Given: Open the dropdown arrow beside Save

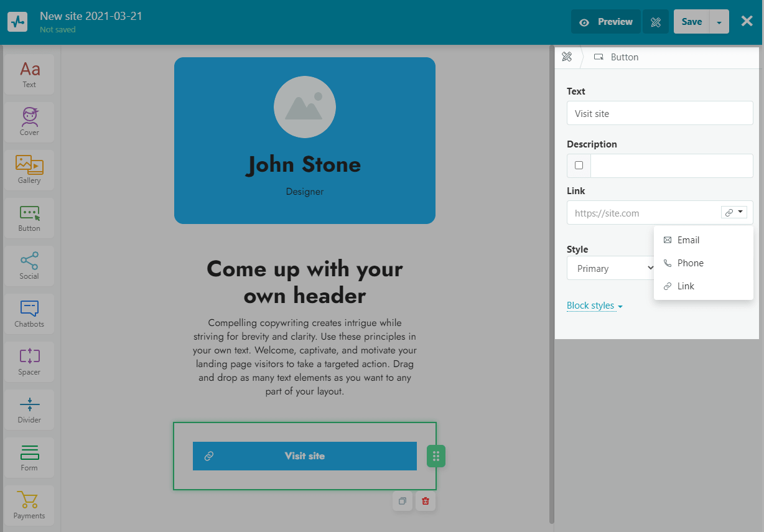Looking at the screenshot, I should click(719, 22).
